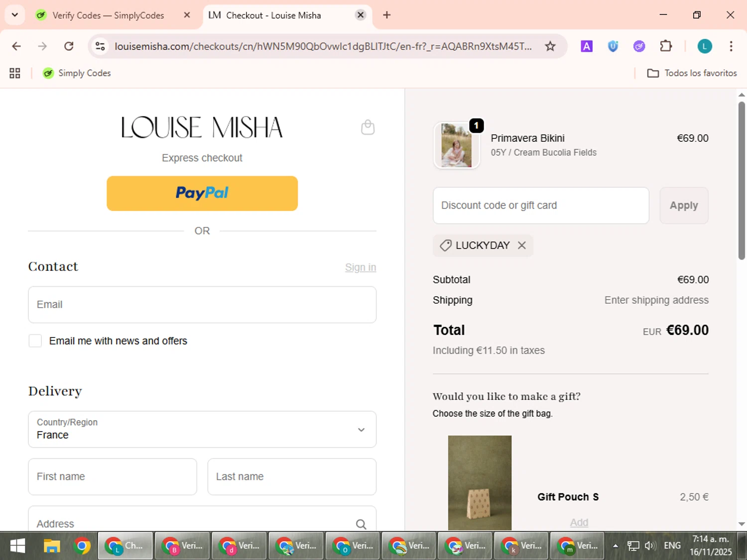Open the Primavera Bikini product thumbnail
This screenshot has height=560, width=747.
(457, 145)
